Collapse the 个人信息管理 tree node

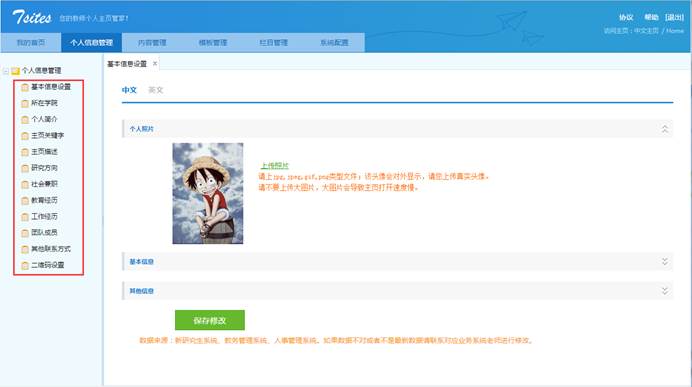point(6,71)
